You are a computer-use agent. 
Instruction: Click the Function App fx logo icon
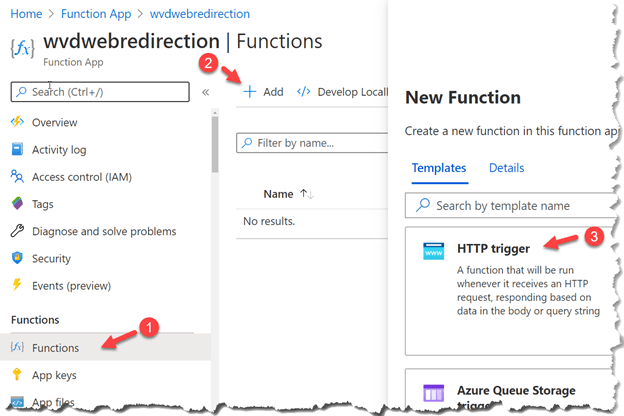point(22,49)
